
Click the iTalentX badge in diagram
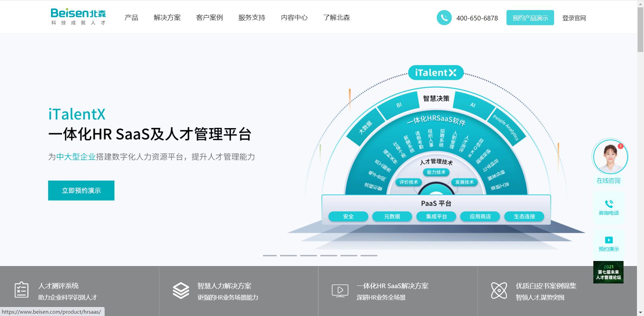(436, 72)
